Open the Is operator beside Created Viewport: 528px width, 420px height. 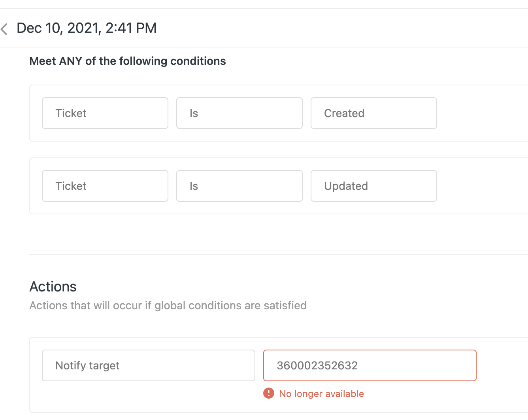[x=239, y=113]
